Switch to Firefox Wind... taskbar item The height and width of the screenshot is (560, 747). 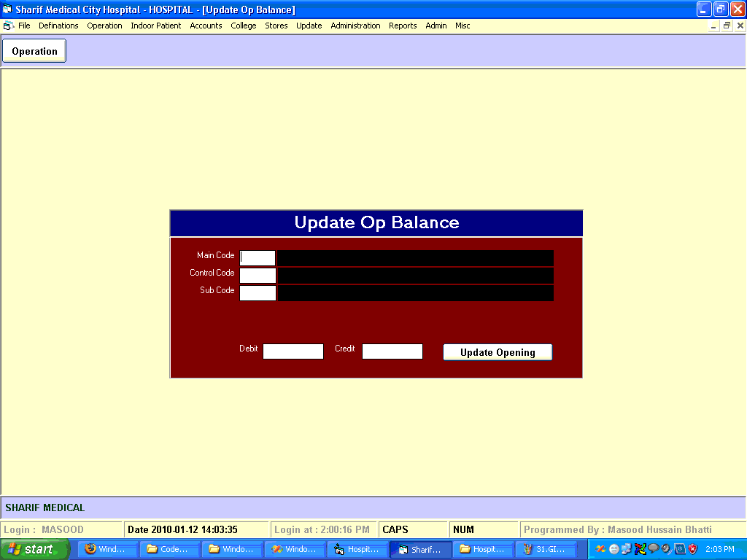(108, 549)
